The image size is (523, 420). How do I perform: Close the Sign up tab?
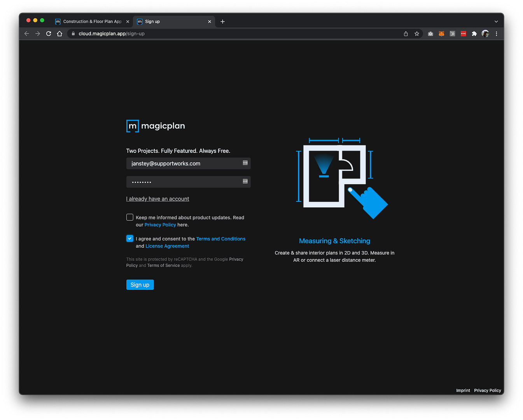tap(210, 22)
